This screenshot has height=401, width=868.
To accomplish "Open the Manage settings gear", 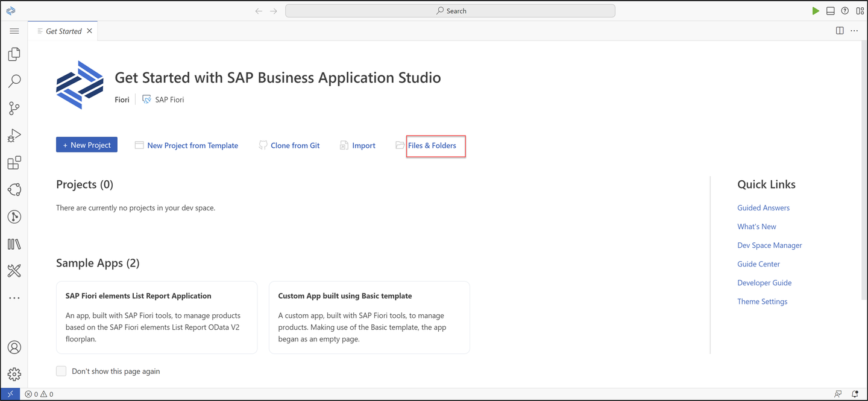I will (x=14, y=374).
